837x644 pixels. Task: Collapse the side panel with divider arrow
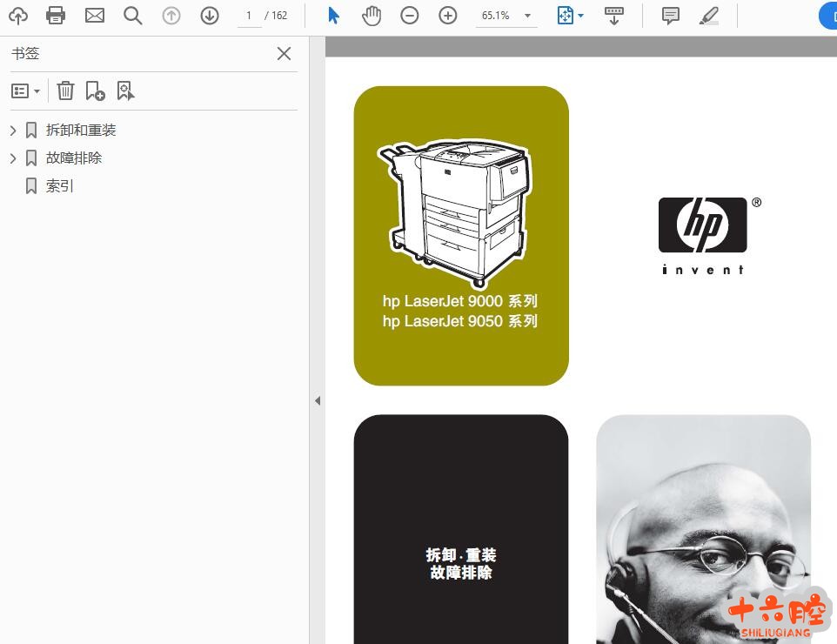(x=317, y=400)
